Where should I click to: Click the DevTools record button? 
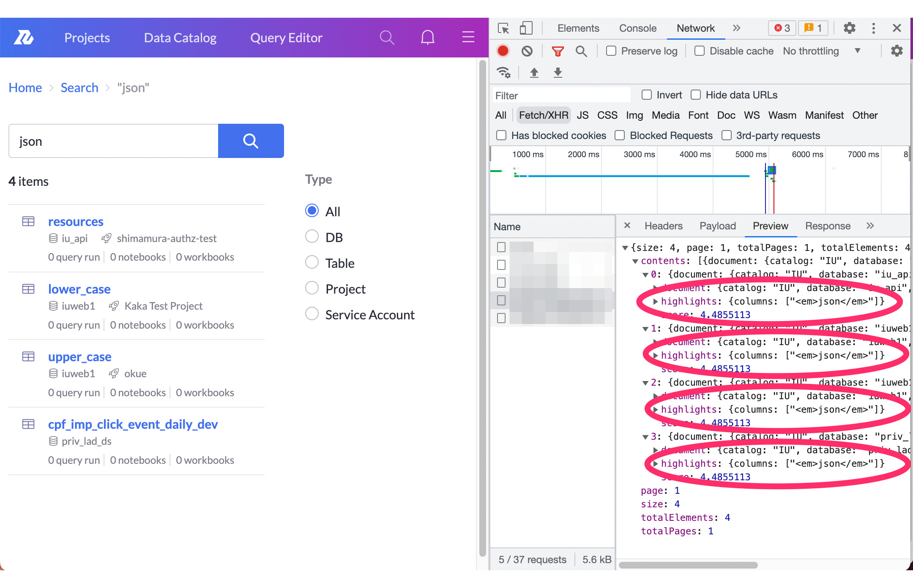coord(503,51)
